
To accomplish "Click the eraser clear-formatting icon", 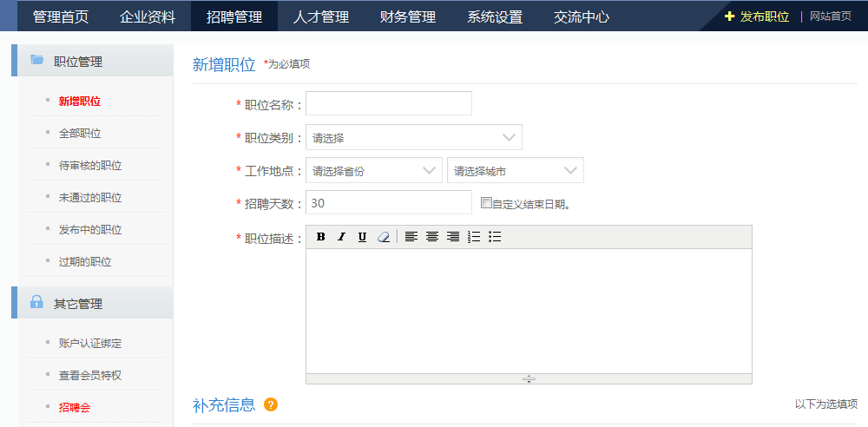I will click(384, 237).
